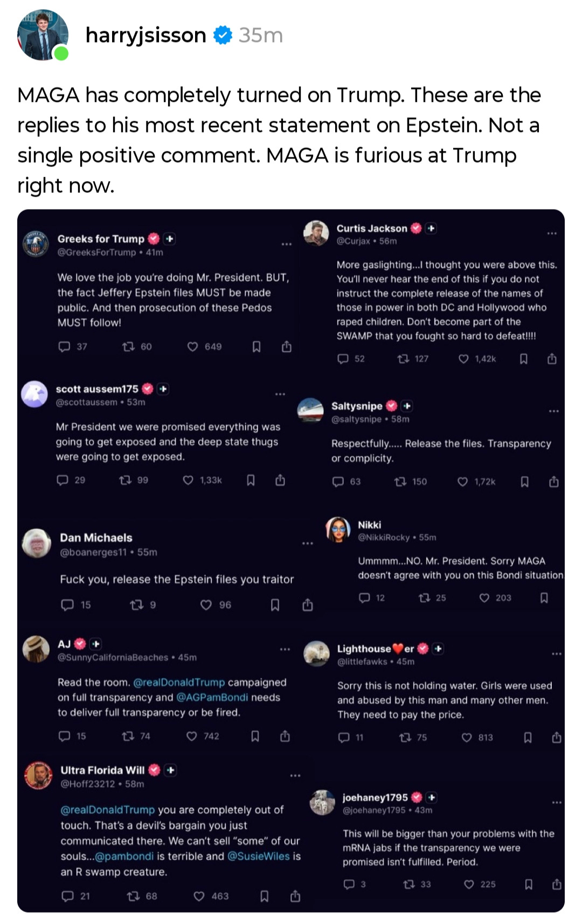Open more options for Ultra Florida Will
582x924 pixels.
coord(295,775)
